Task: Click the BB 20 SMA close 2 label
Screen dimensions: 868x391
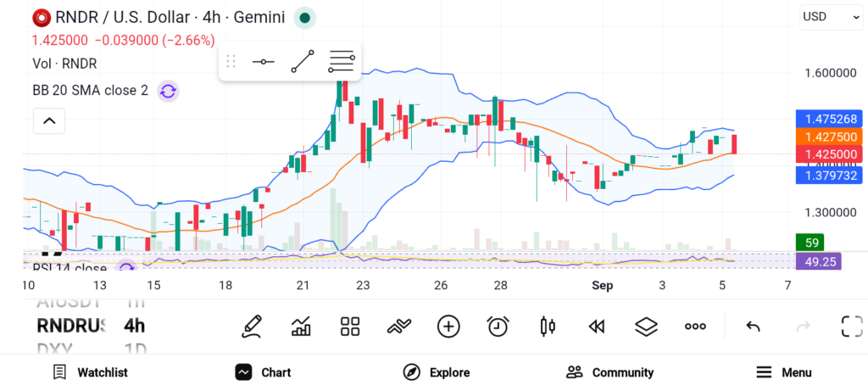Action: pos(90,90)
